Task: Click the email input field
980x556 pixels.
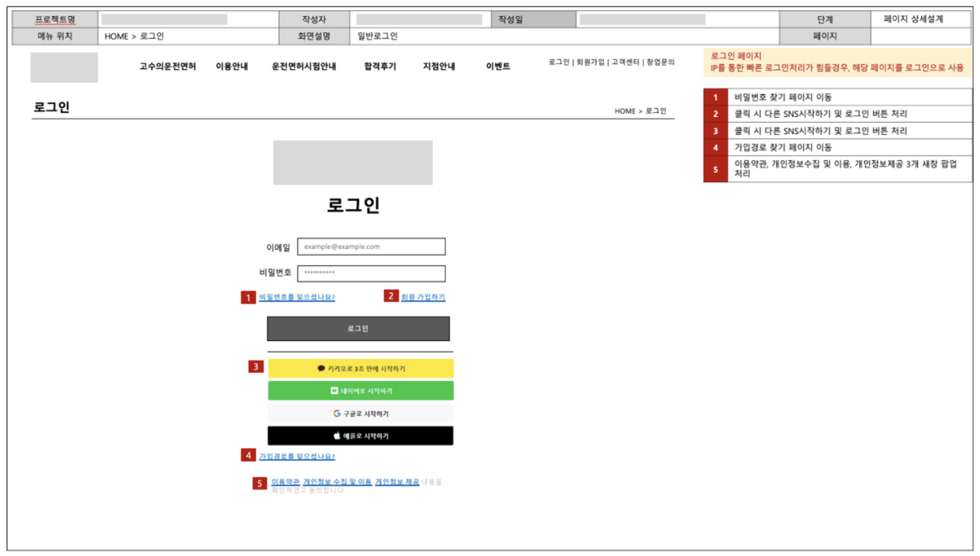Action: (371, 246)
